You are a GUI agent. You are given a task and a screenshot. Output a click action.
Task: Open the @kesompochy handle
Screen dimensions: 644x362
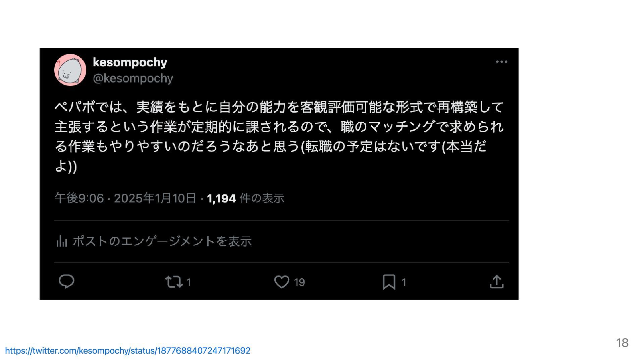tap(133, 78)
